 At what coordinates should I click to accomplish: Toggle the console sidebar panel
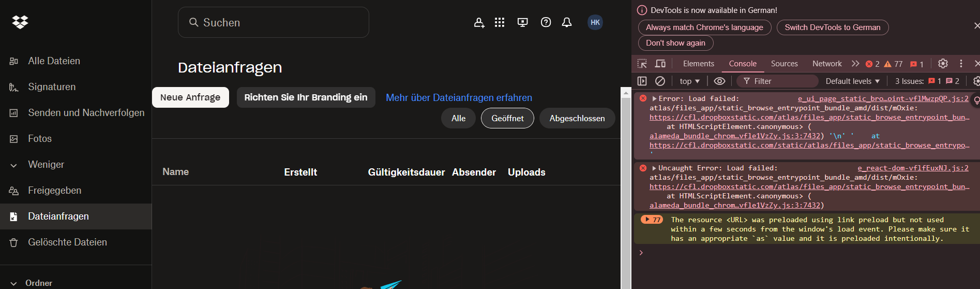click(642, 81)
